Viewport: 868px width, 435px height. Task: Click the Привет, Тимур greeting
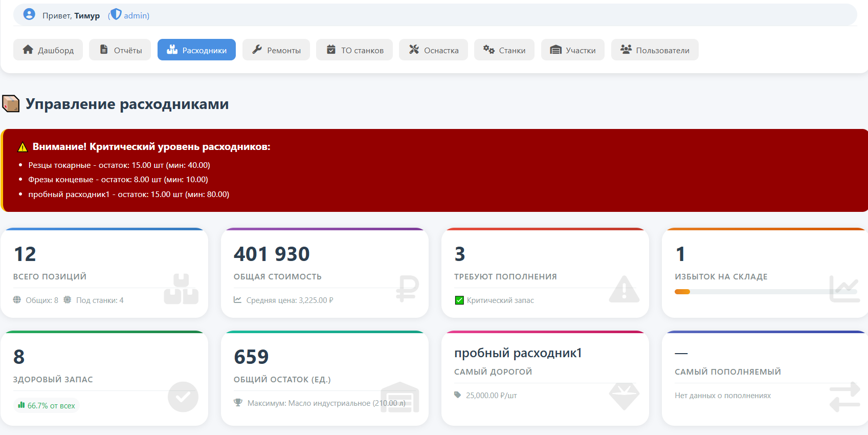tap(71, 15)
